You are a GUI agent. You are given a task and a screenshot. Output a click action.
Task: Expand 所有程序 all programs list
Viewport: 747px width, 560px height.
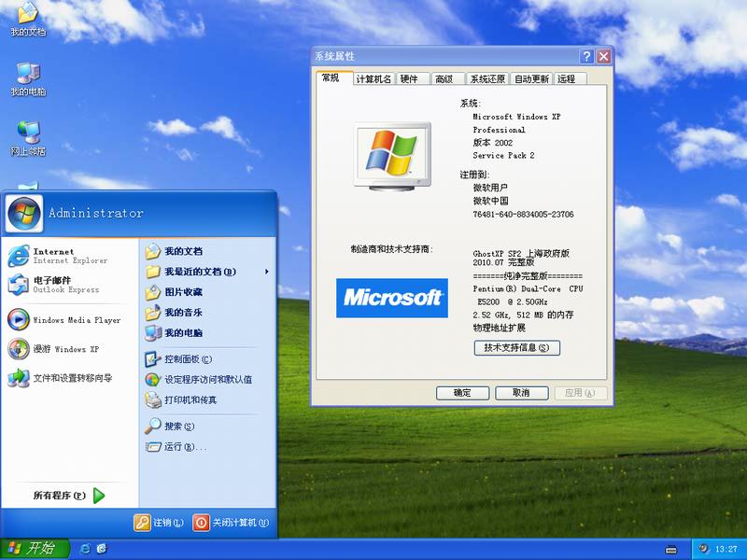pyautogui.click(x=68, y=496)
